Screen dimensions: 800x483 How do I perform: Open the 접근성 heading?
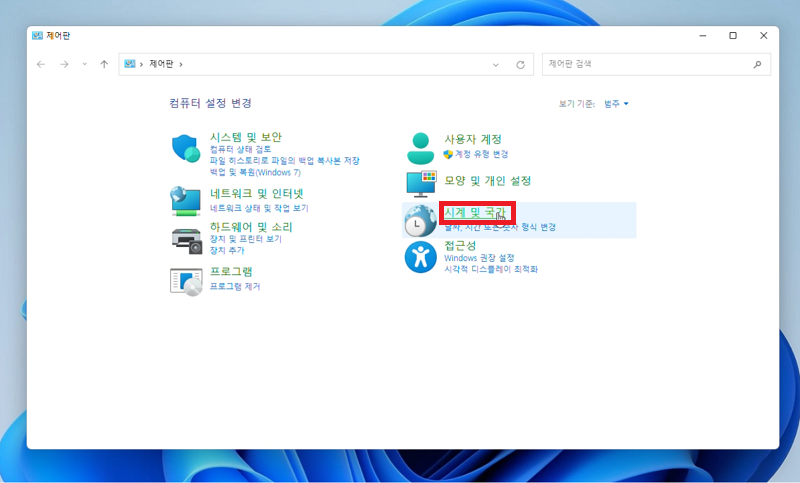(460, 246)
